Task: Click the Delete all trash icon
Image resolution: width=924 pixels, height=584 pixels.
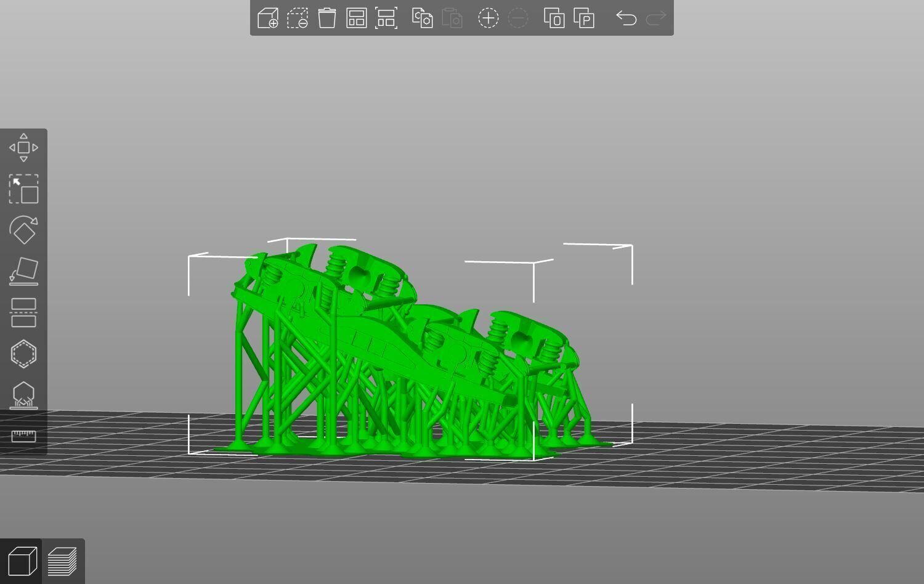Action: (x=327, y=18)
